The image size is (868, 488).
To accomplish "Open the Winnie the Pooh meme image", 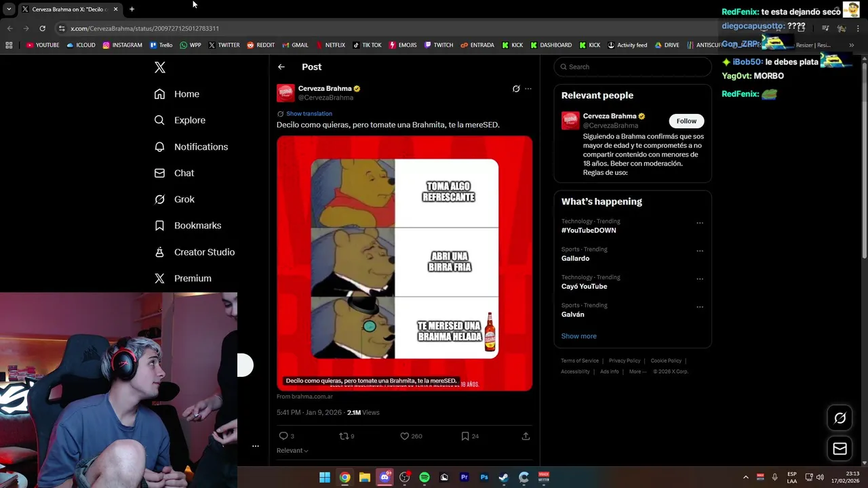I will (x=404, y=263).
